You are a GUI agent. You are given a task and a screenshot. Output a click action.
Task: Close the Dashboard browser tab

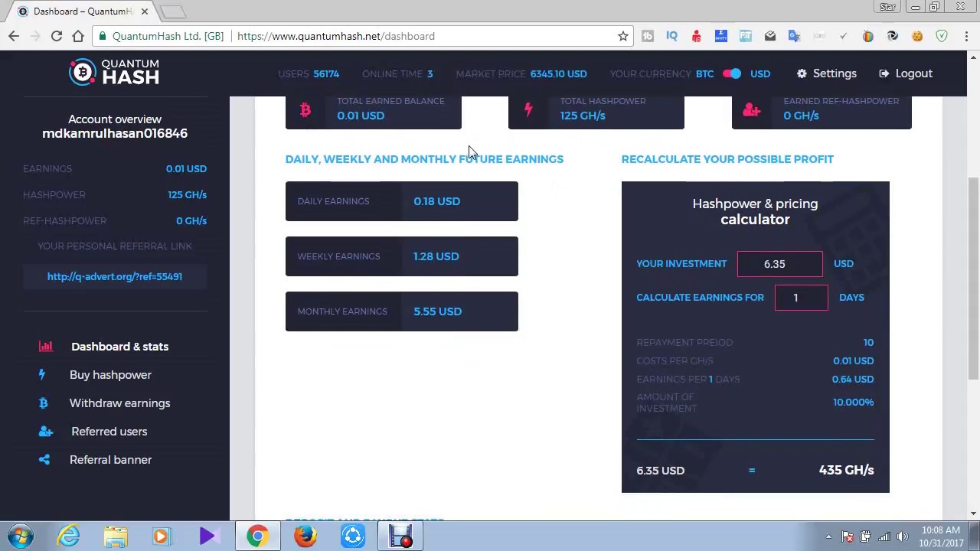click(144, 11)
